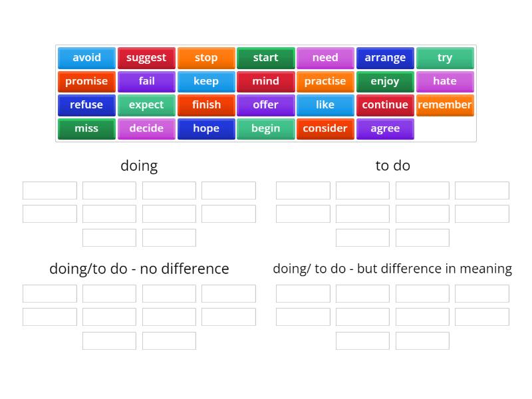Click the 'remember' word tile
The width and height of the screenshot is (532, 399).
tap(445, 105)
